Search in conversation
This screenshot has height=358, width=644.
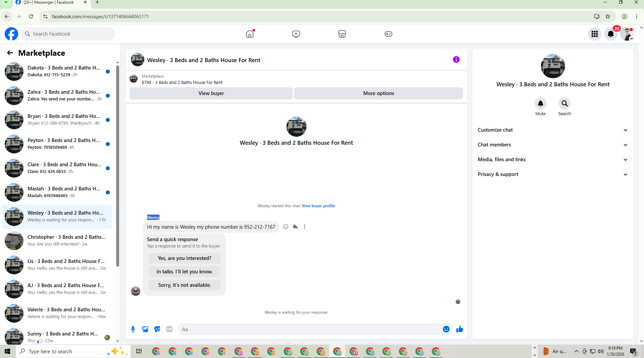565,103
